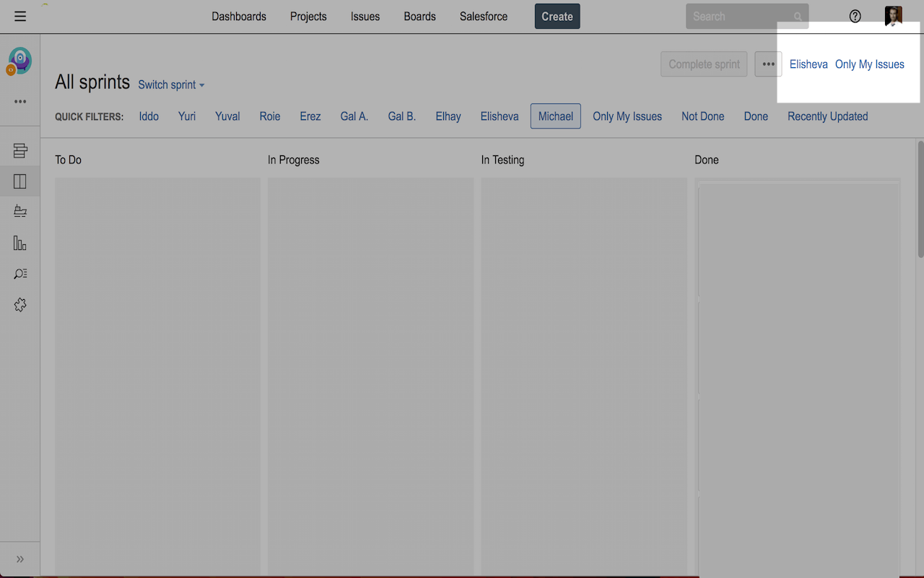Viewport: 924px width, 578px height.
Task: Open the Switch sprint dropdown
Action: pyautogui.click(x=170, y=85)
